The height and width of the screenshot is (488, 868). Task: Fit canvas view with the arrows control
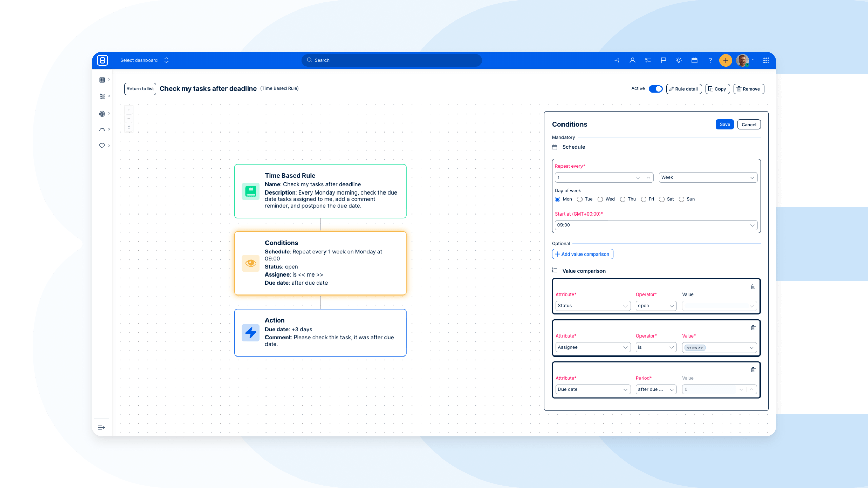(x=129, y=127)
